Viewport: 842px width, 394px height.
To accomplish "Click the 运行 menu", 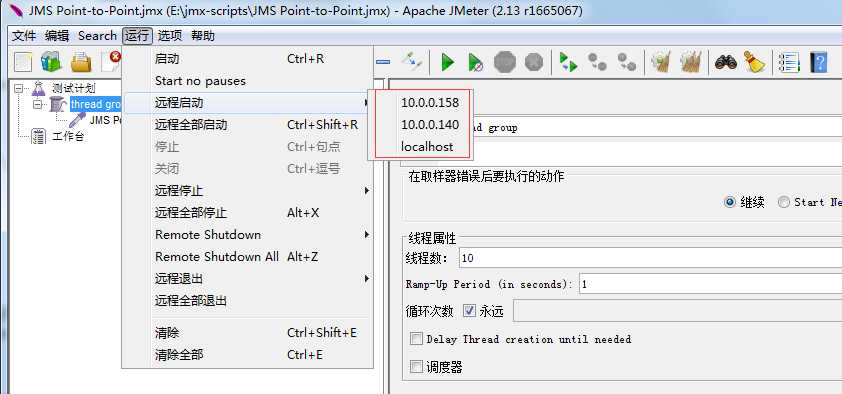I will click(137, 36).
